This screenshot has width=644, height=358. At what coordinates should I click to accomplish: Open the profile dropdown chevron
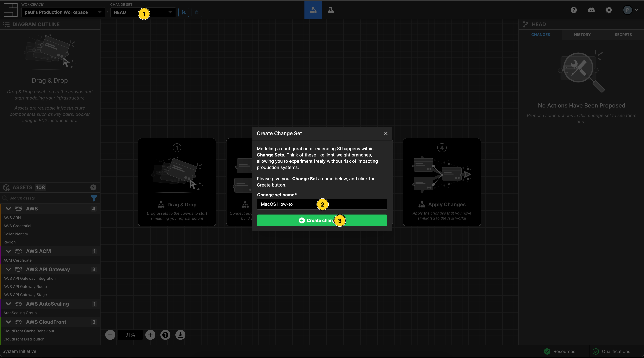coord(636,10)
